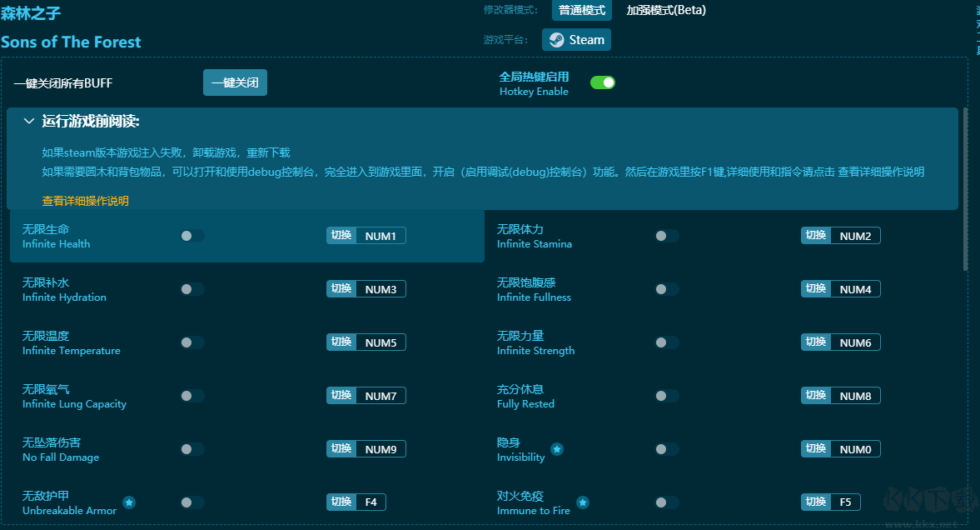Open the orange 查看详细操作说明 link
This screenshot has width=980, height=530.
(x=86, y=201)
